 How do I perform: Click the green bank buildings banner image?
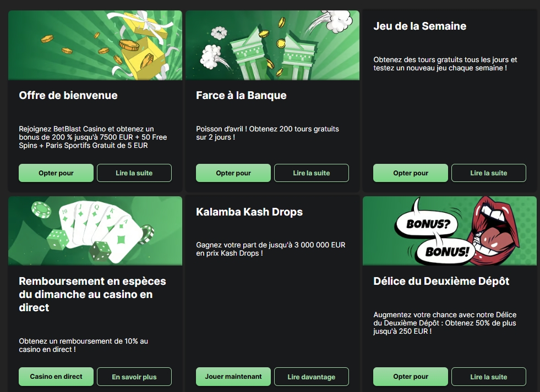point(272,46)
